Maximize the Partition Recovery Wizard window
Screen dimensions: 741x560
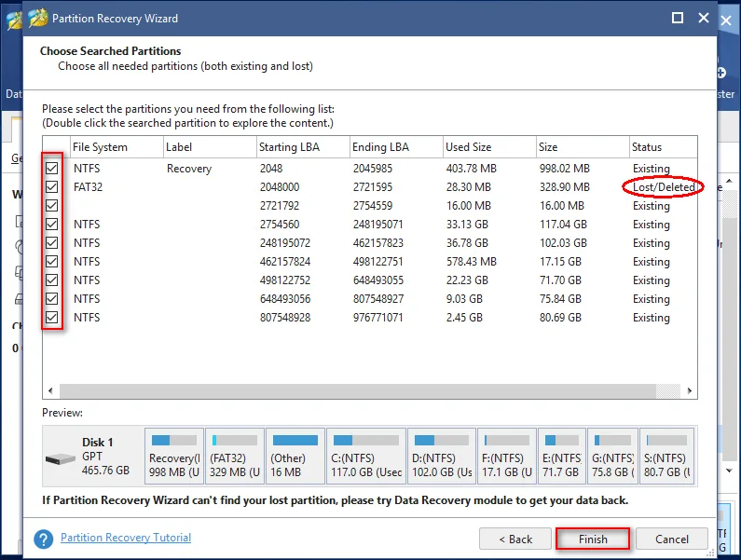[x=678, y=18]
